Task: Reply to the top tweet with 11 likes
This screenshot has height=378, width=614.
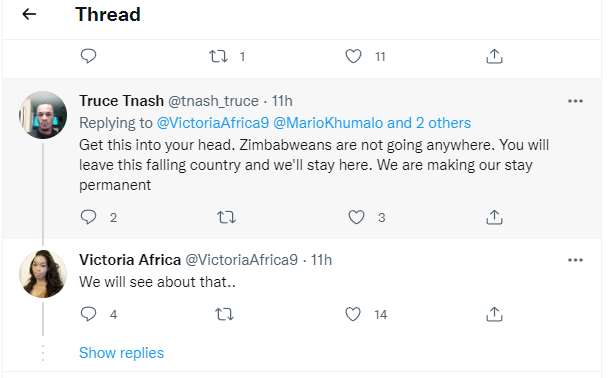Action: point(88,56)
